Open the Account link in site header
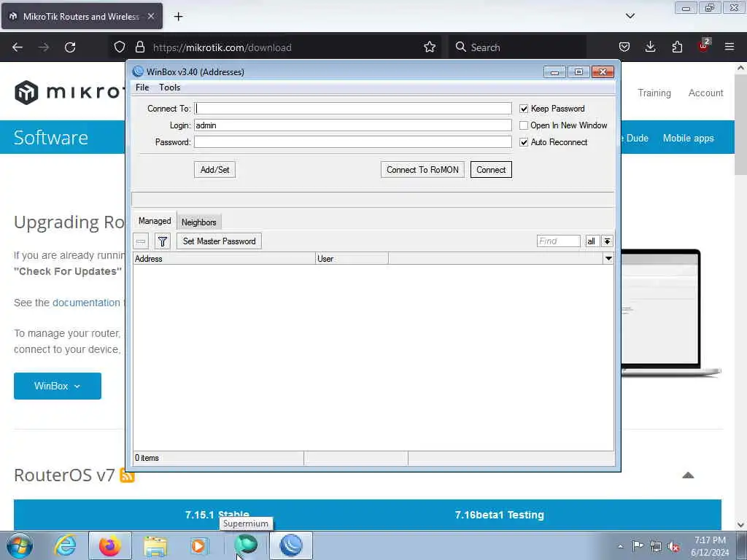Image resolution: width=747 pixels, height=560 pixels. pos(705,93)
